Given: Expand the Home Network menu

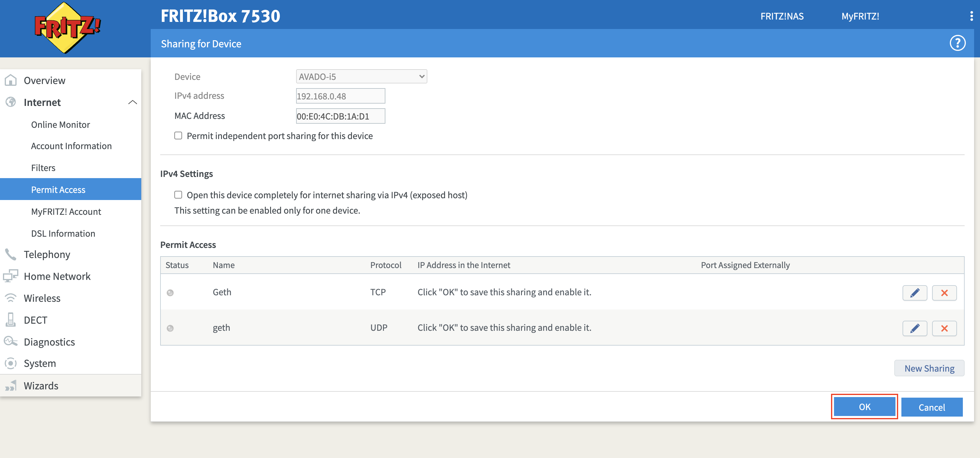Looking at the screenshot, I should [57, 276].
